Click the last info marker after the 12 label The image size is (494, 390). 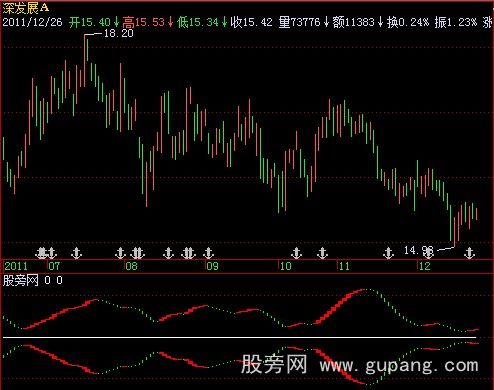tap(469, 253)
